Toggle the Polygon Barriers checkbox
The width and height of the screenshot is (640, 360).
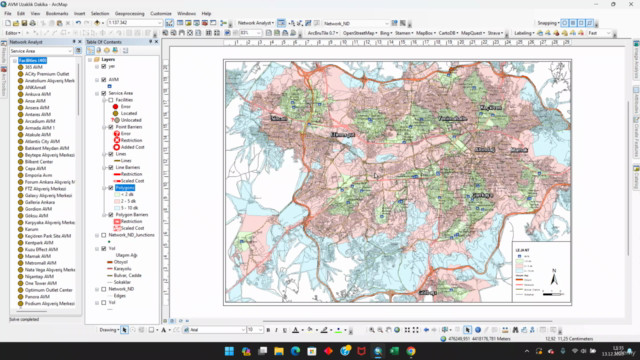click(x=111, y=215)
